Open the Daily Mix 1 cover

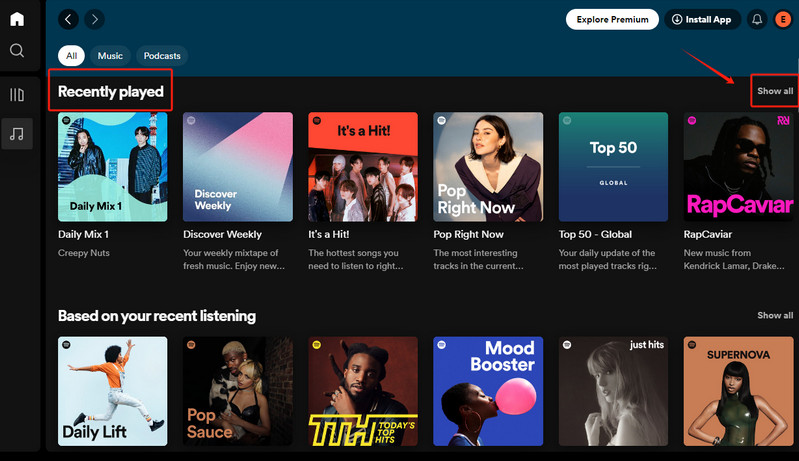pyautogui.click(x=113, y=167)
